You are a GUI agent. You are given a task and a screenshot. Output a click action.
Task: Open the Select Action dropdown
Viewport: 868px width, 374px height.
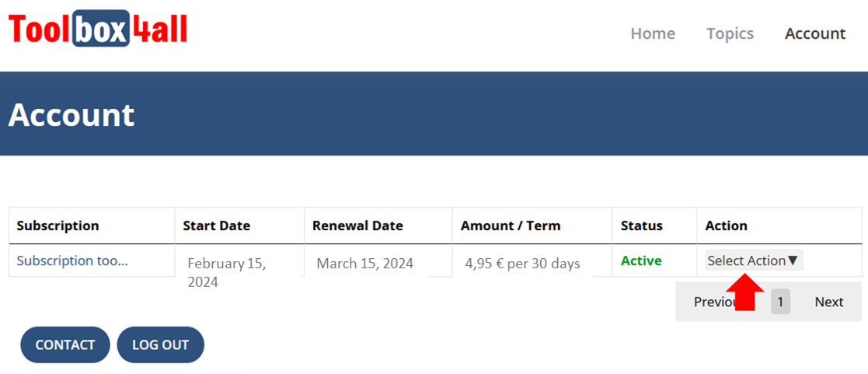point(753,260)
